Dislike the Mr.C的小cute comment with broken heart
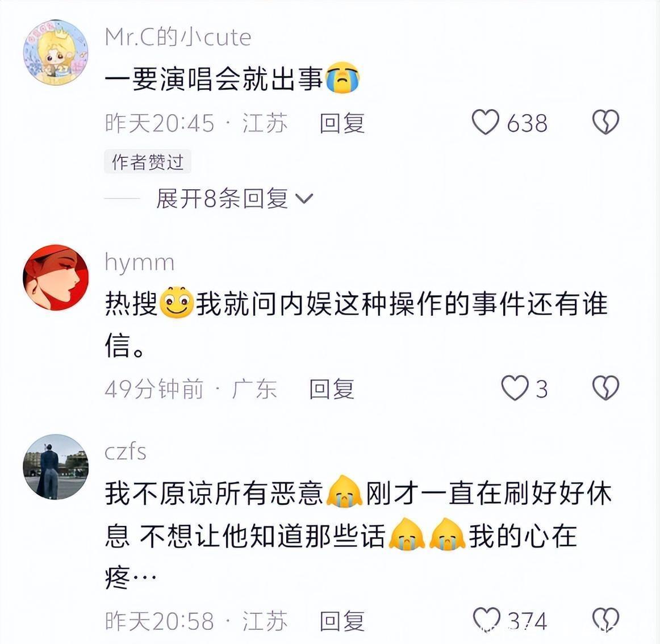This screenshot has width=660, height=644. coord(605,122)
